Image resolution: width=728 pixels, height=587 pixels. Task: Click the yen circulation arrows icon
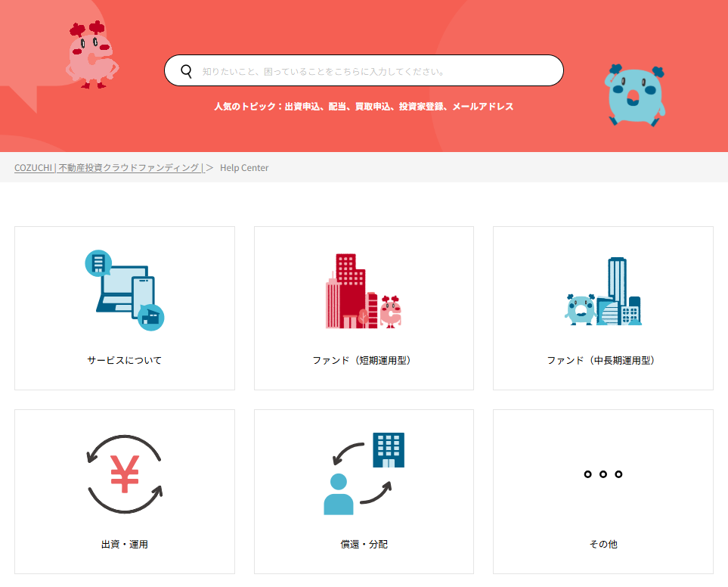(x=125, y=474)
